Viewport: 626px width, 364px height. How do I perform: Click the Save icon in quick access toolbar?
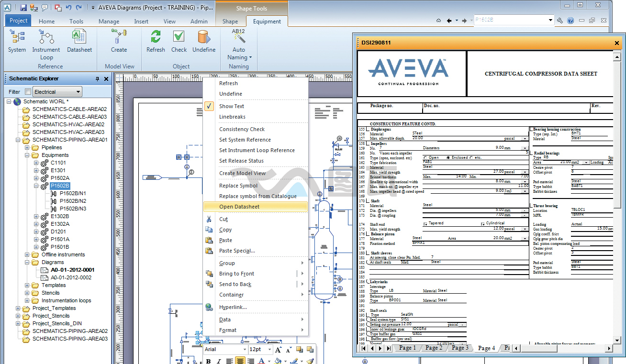(x=23, y=7)
